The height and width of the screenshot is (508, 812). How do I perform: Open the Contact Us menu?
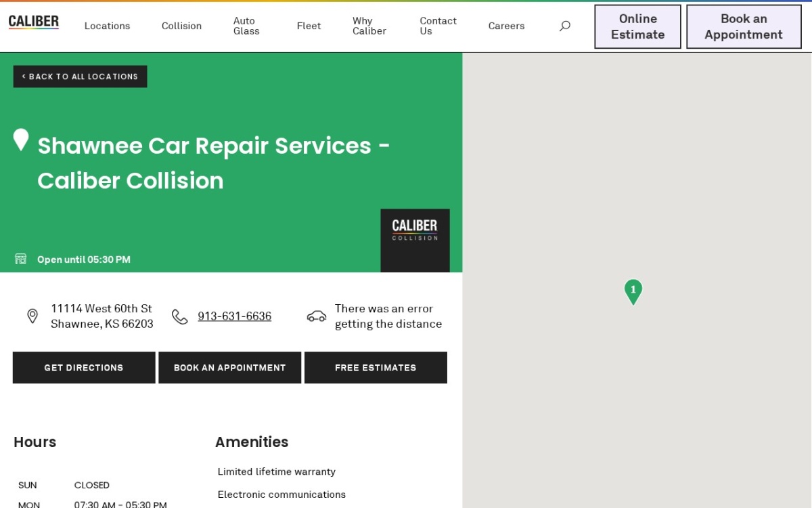point(438,26)
